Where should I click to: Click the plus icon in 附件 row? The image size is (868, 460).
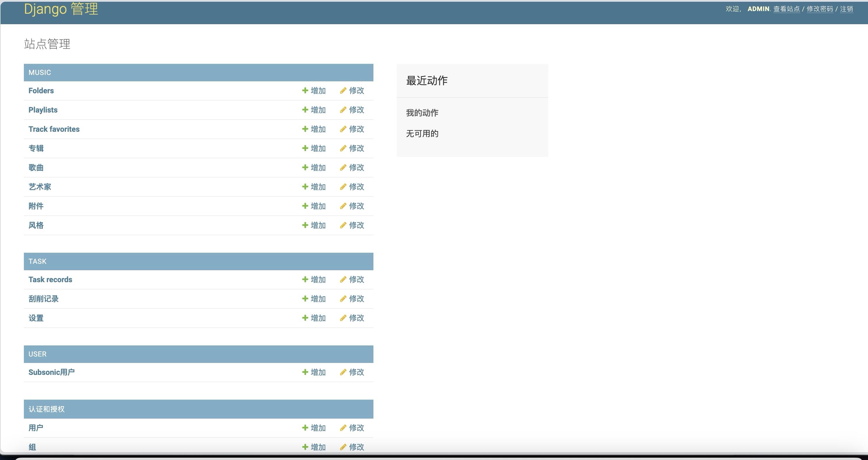coord(305,206)
